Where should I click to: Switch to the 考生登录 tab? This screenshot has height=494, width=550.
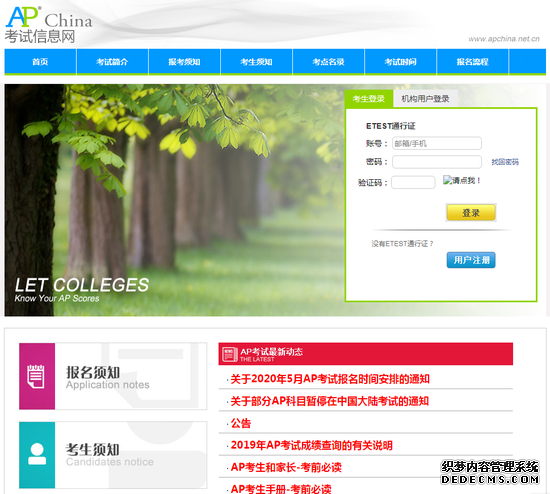(x=369, y=99)
